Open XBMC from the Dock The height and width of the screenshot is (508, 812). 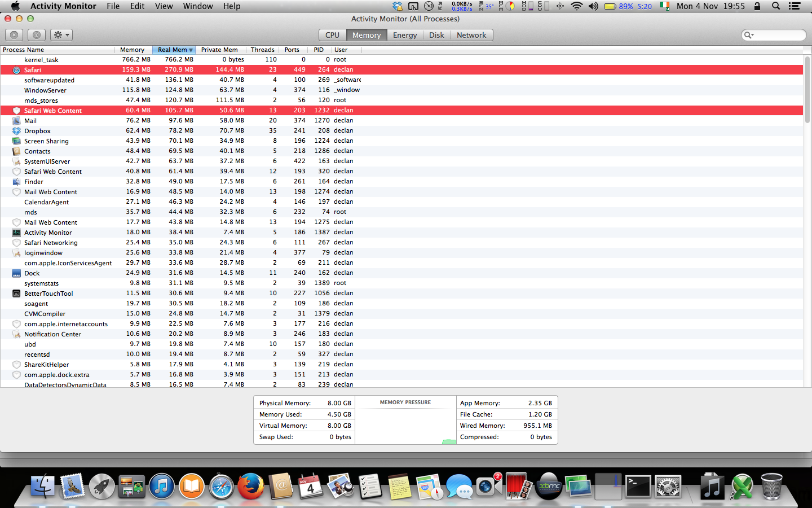pyautogui.click(x=548, y=487)
